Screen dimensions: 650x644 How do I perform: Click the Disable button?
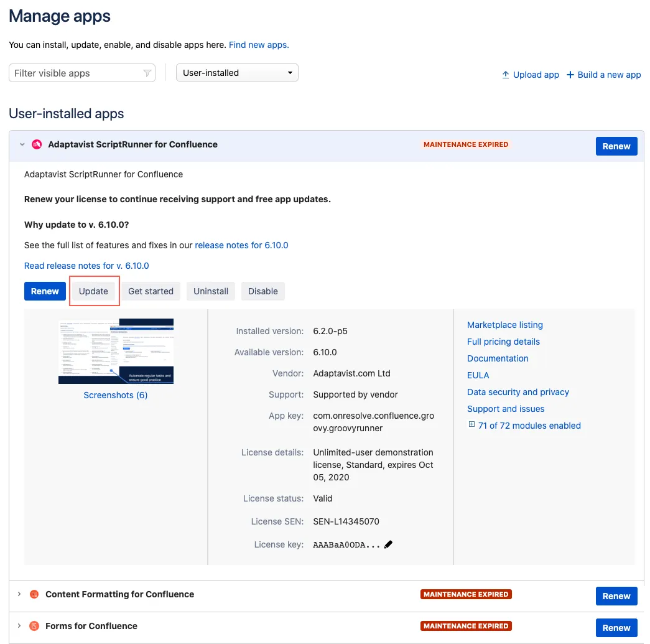(263, 291)
